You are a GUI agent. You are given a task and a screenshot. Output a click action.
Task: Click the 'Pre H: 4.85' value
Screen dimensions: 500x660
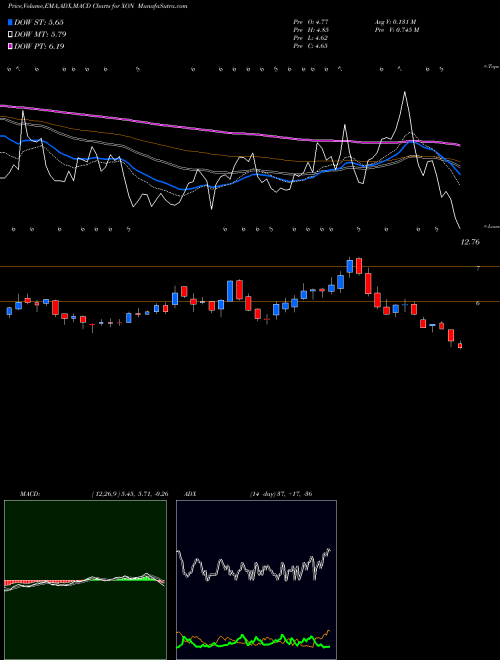point(311,30)
